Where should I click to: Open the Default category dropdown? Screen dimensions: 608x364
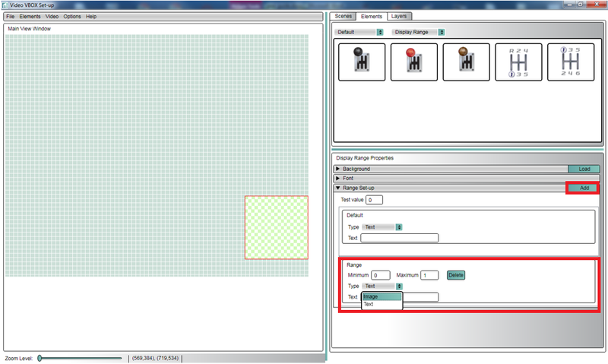click(x=360, y=32)
